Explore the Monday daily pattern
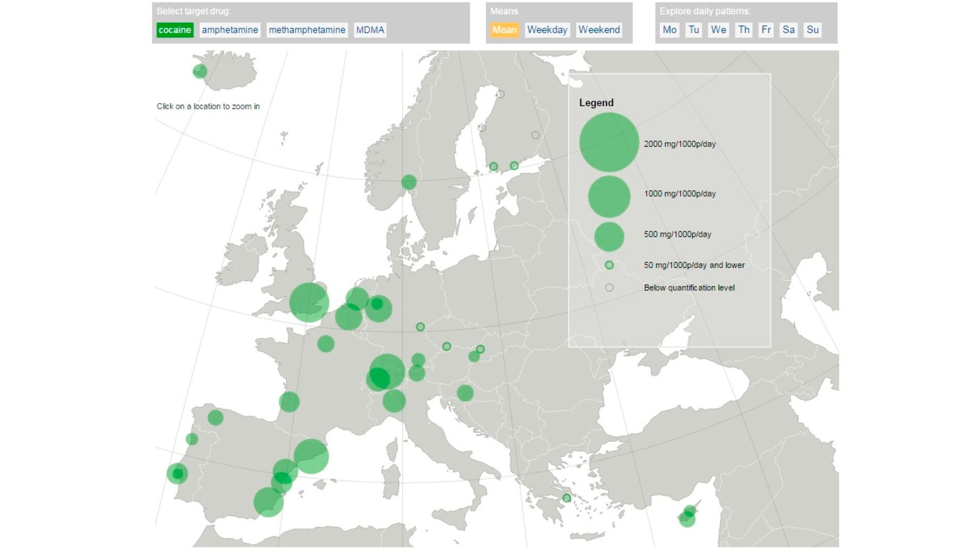The height and width of the screenshot is (551, 980). click(x=669, y=30)
